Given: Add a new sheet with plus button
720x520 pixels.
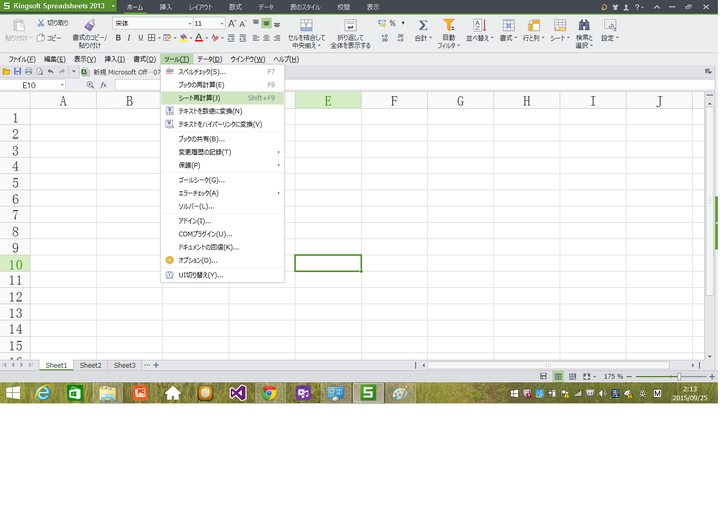Looking at the screenshot, I should 156,365.
